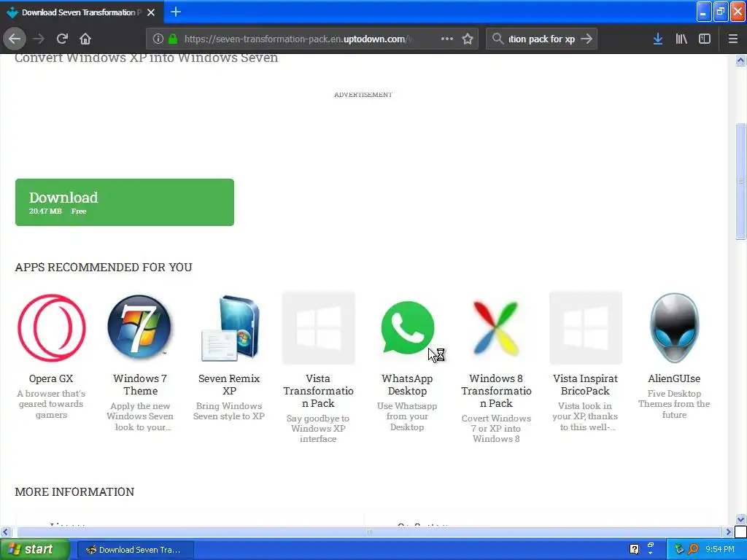Bookmark this page with the star
The image size is (747, 560).
coord(468,39)
